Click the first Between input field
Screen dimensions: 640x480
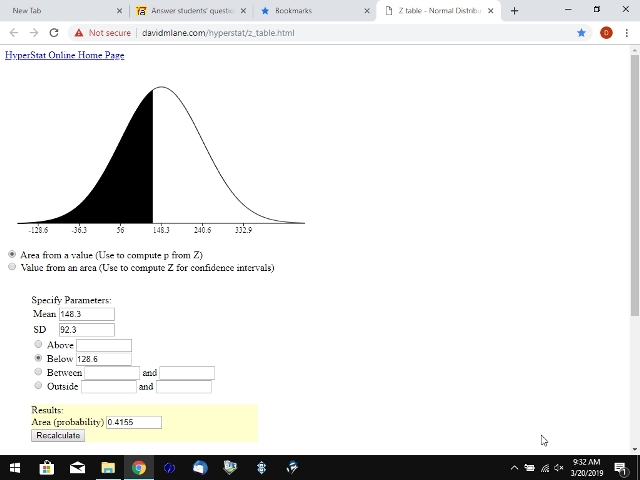(112, 373)
